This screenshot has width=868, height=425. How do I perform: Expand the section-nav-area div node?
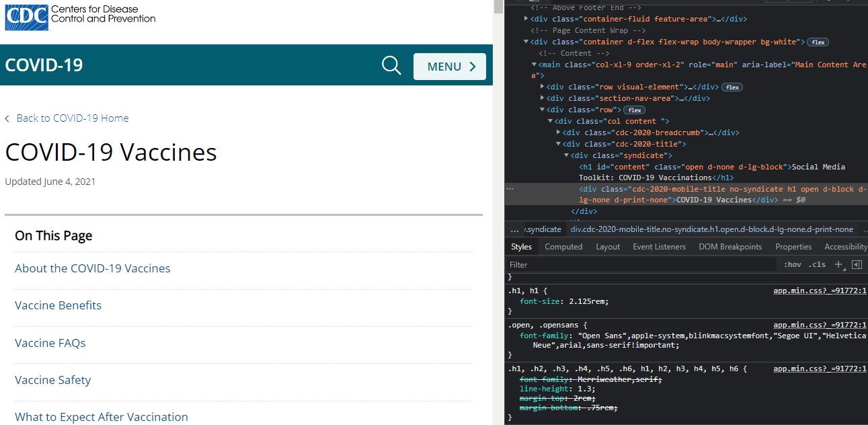point(543,98)
